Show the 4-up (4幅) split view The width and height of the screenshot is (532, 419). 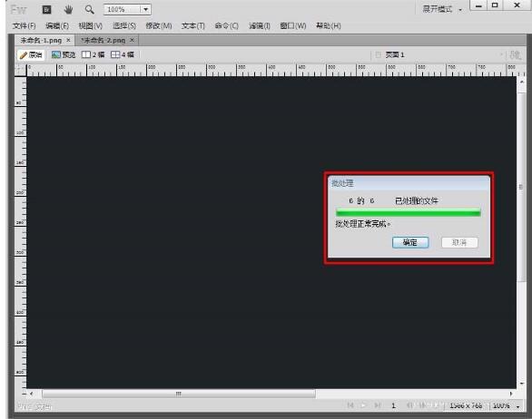click(x=123, y=55)
